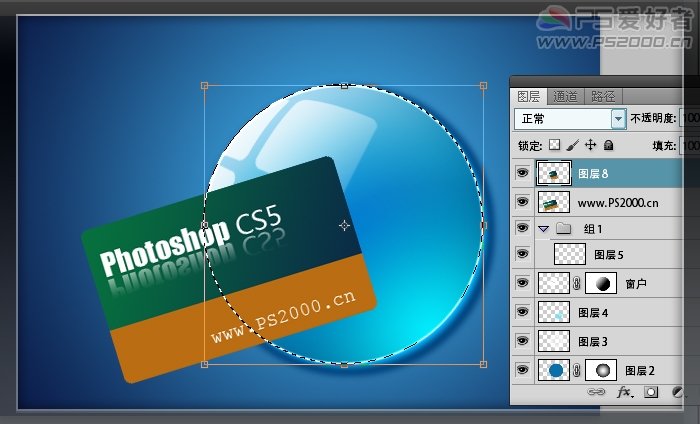700x424 pixels.
Task: Select the 组 1 group name
Action: pyautogui.click(x=593, y=229)
